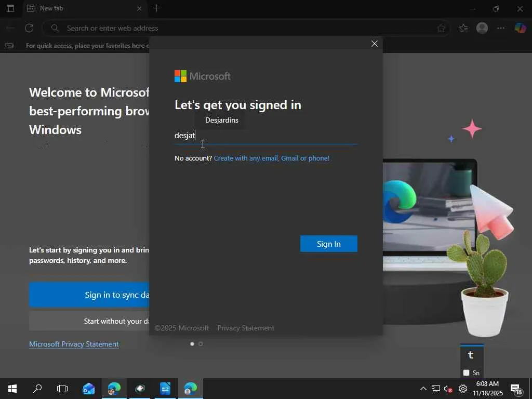Viewport: 532px width, 399px height.
Task: Open Microsoft Privacy Statement link on welcome page
Action: pyautogui.click(x=74, y=344)
